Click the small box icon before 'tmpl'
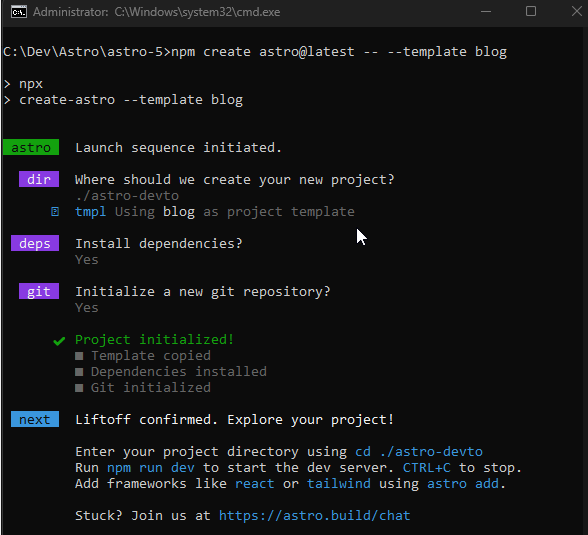Viewport: 588px width, 535px height. [55, 212]
